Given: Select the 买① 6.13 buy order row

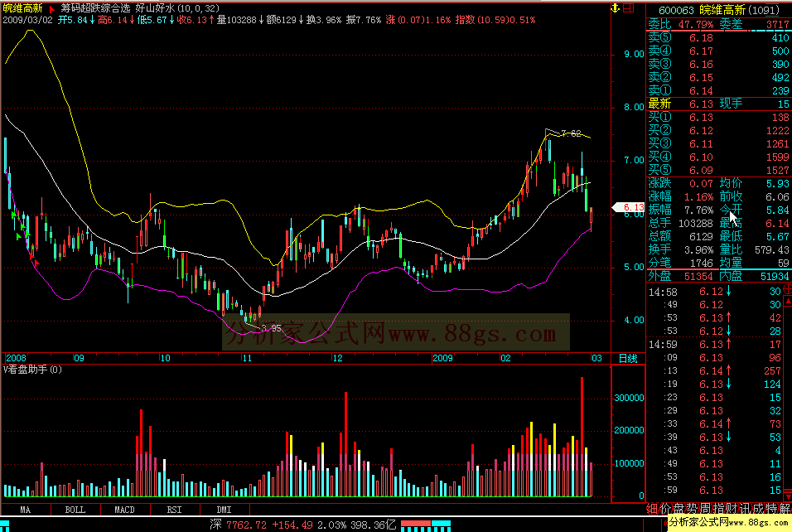Looking at the screenshot, I should 718,117.
